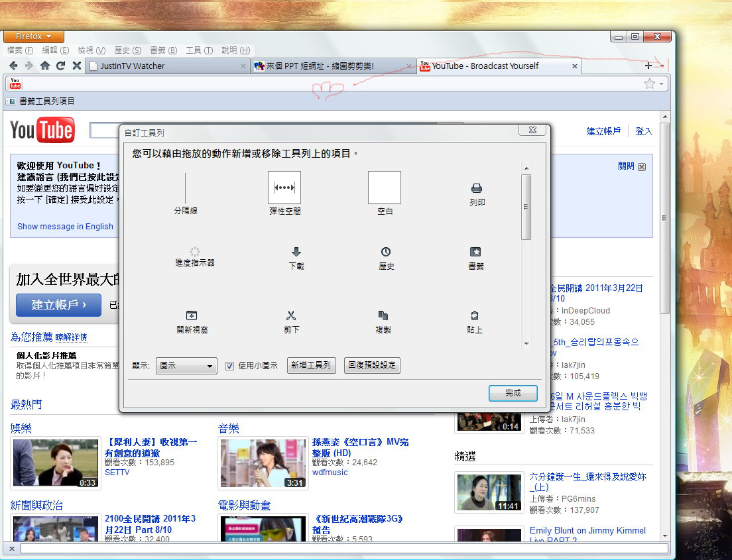Close the find bar with its X icon
Viewport: 732px width, 560px height.
(x=12, y=549)
